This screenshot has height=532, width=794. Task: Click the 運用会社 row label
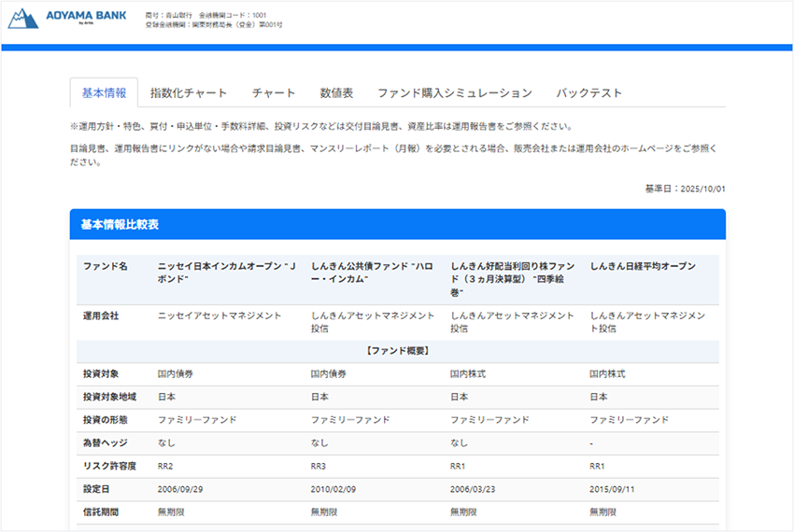click(101, 316)
